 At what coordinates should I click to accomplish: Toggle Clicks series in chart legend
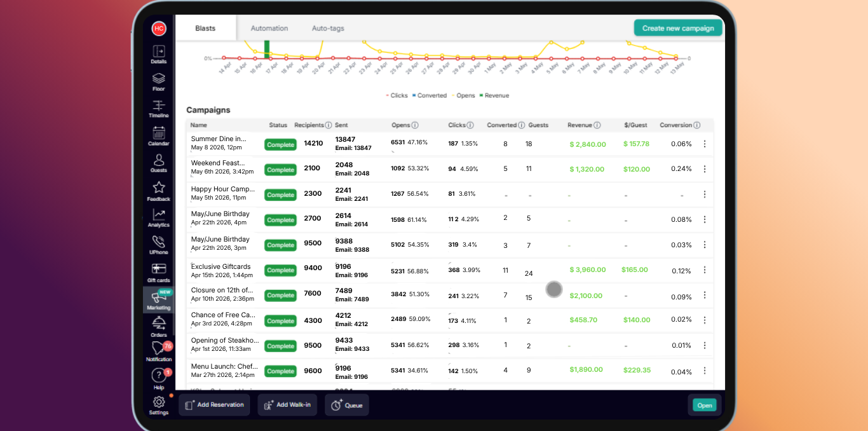pyautogui.click(x=397, y=95)
